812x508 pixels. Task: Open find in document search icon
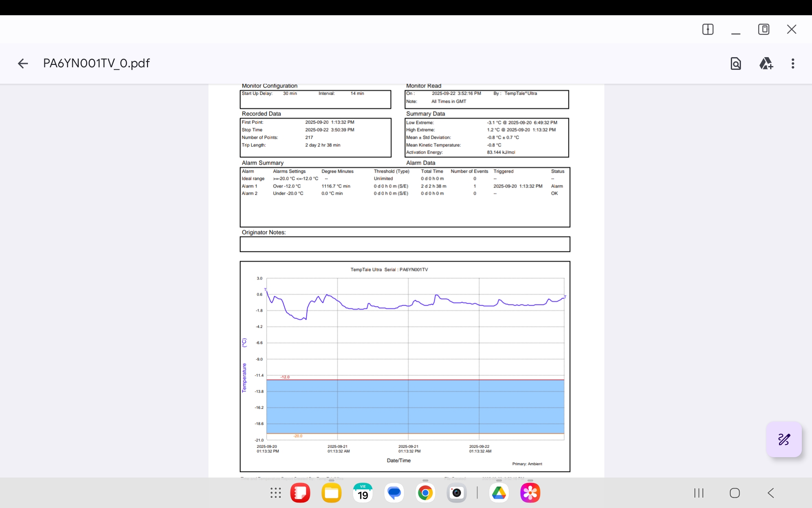click(735, 63)
